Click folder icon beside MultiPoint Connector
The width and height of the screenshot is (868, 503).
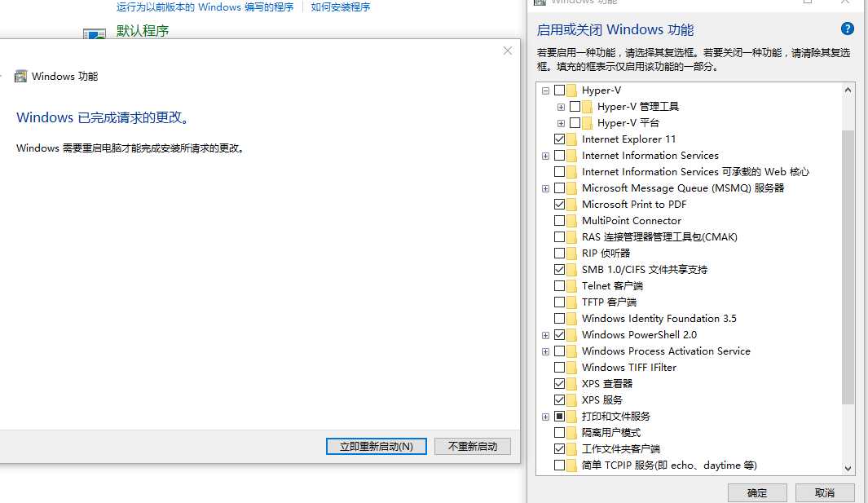(572, 220)
